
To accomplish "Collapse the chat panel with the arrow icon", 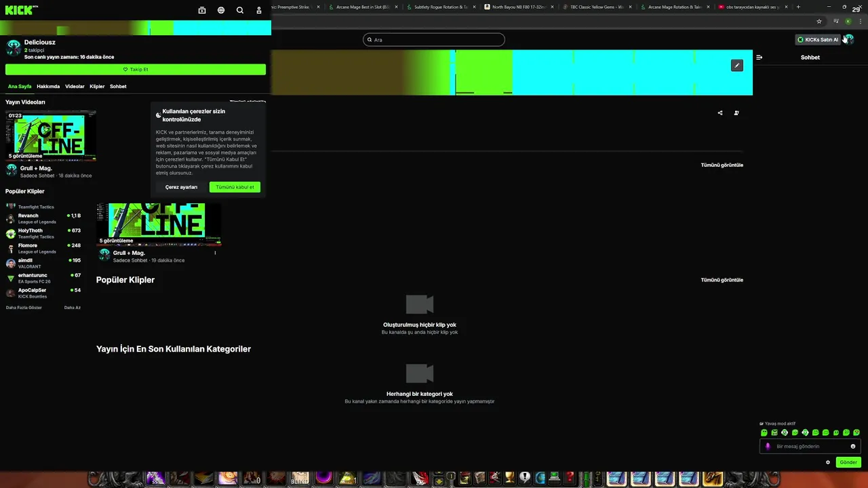I will pos(759,58).
